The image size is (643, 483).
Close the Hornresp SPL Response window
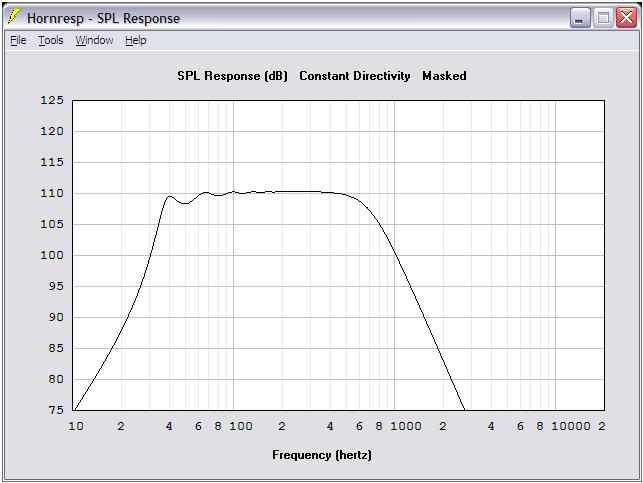coord(627,18)
